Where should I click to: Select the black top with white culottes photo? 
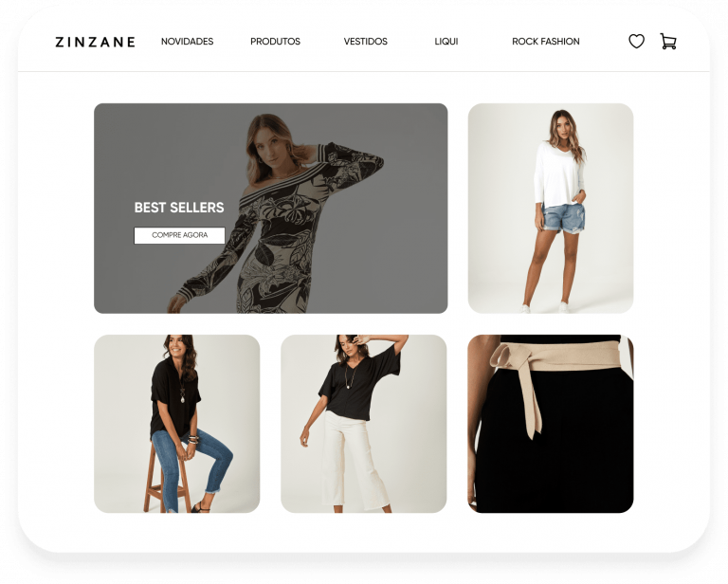pos(364,424)
